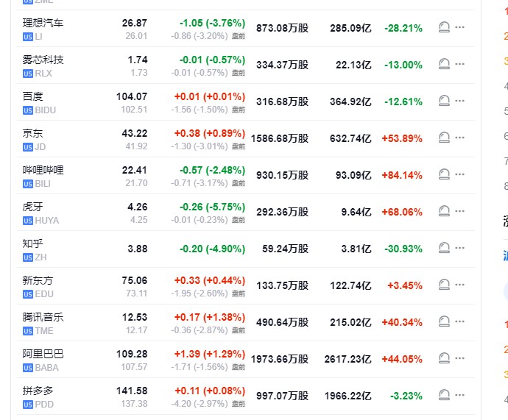
Task: Open the ellipsis menu on 知乎 row
Action: (460, 249)
